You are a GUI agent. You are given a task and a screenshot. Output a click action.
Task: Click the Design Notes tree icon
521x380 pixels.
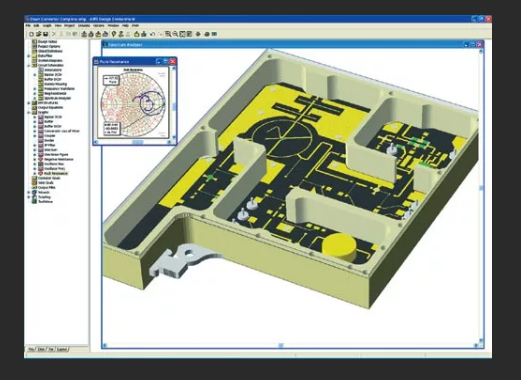34,42
